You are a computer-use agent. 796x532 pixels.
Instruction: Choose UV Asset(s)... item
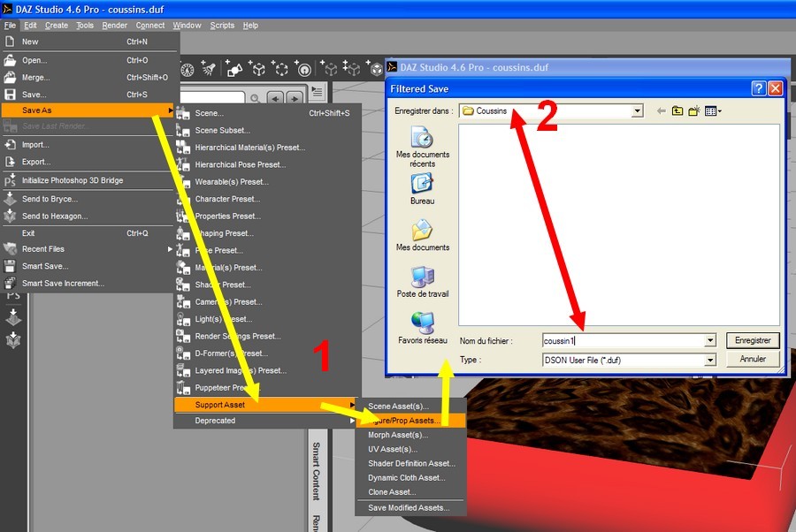(x=410, y=449)
